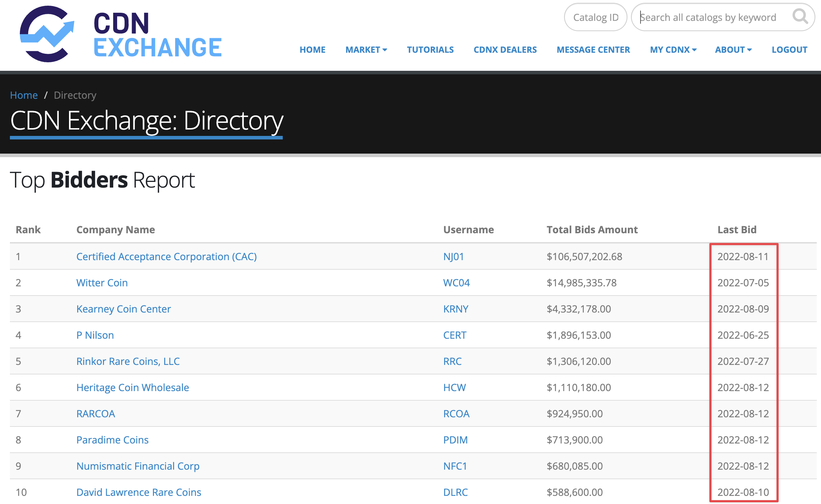Click the Rank column header
821x504 pixels.
(28, 230)
